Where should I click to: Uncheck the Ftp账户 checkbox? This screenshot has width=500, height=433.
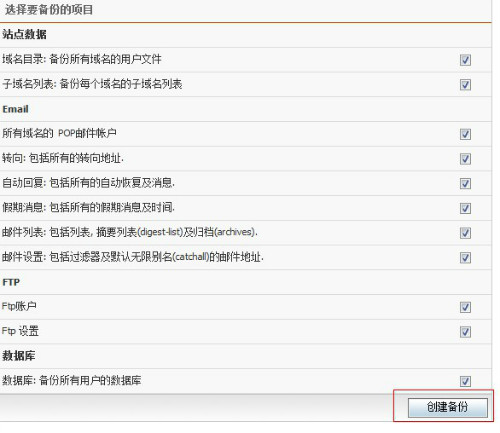tap(465, 307)
